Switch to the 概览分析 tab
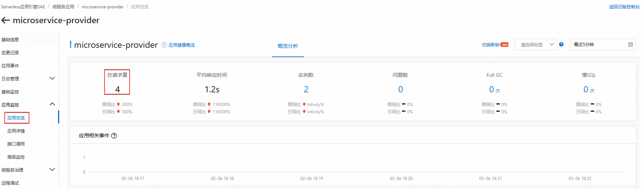This screenshot has width=644, height=189. tap(288, 46)
